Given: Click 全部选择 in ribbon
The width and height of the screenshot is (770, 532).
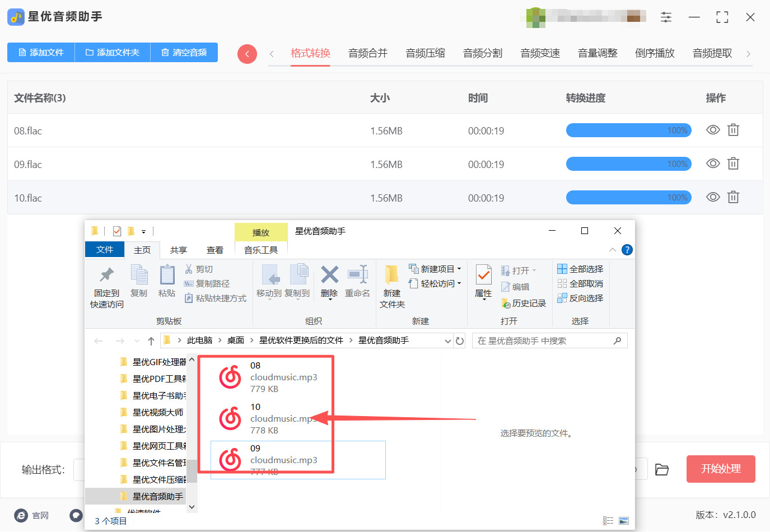Looking at the screenshot, I should tap(580, 269).
